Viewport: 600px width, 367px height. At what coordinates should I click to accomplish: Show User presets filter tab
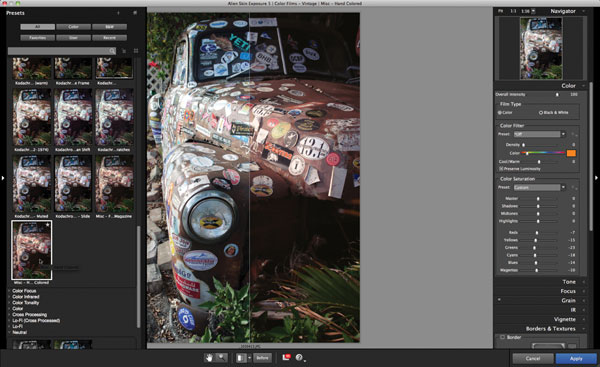pos(73,38)
